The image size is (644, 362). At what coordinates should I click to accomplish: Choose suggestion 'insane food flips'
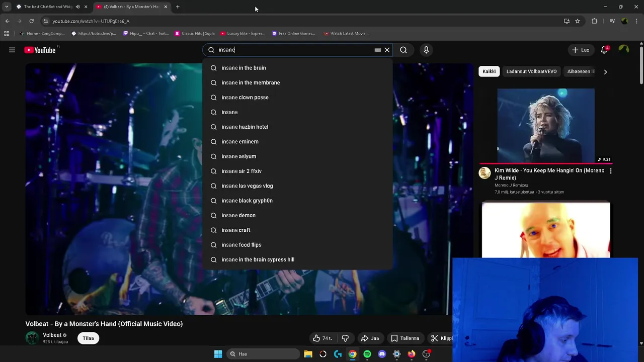click(x=297, y=245)
